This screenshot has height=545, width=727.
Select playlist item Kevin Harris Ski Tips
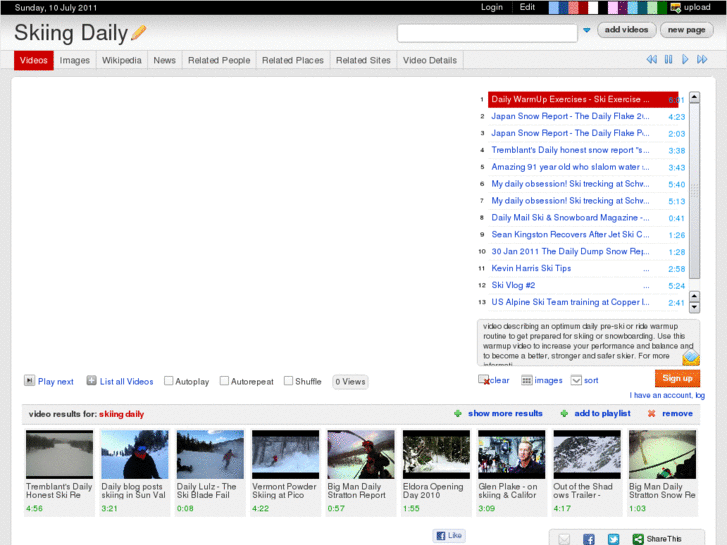(x=531, y=268)
